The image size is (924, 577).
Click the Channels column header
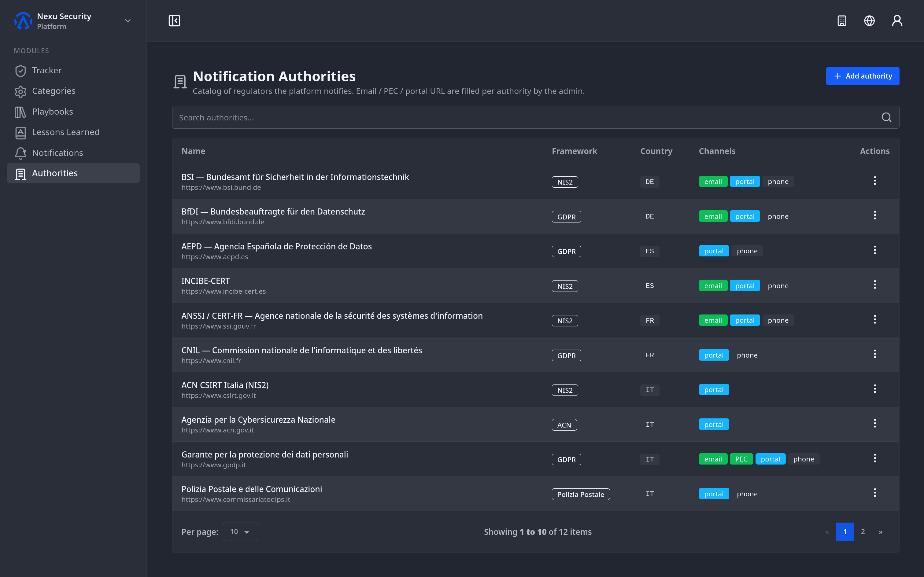pyautogui.click(x=717, y=151)
